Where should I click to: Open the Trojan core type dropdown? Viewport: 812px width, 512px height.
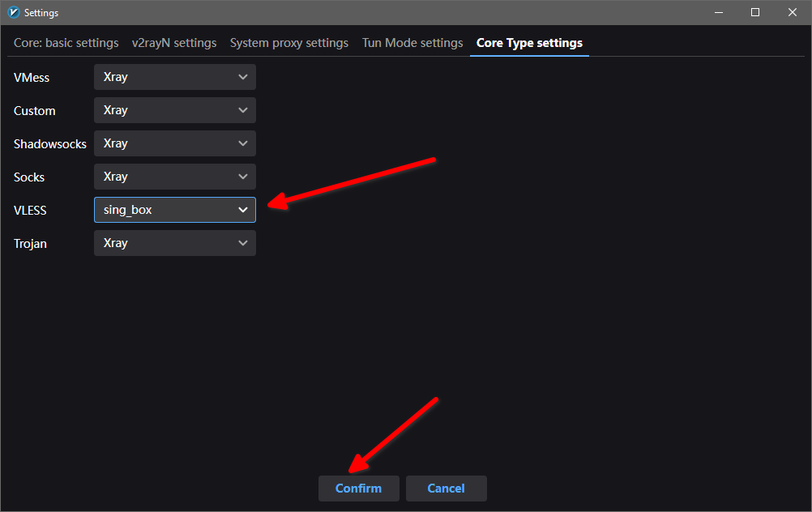174,243
